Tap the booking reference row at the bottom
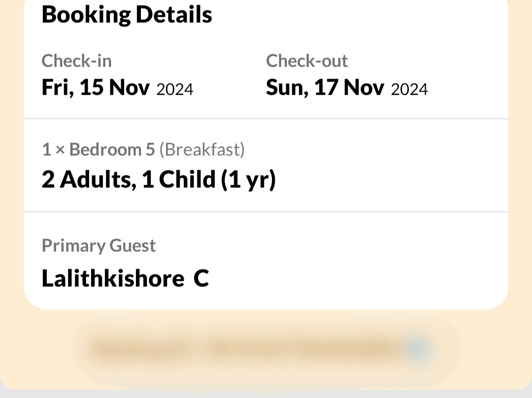 (x=266, y=347)
